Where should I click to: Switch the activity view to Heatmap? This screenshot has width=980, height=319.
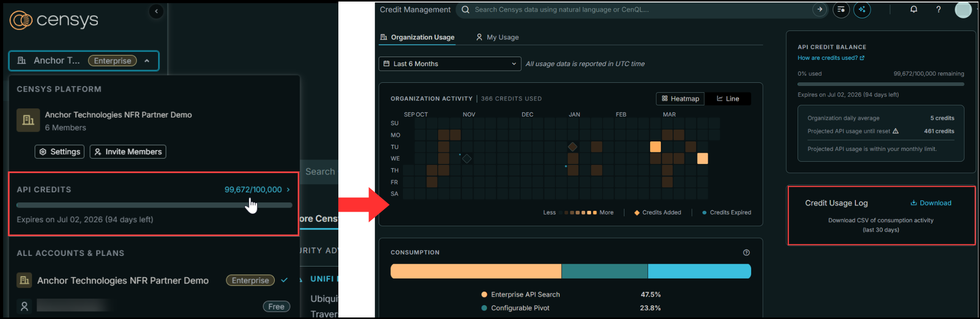click(x=680, y=99)
